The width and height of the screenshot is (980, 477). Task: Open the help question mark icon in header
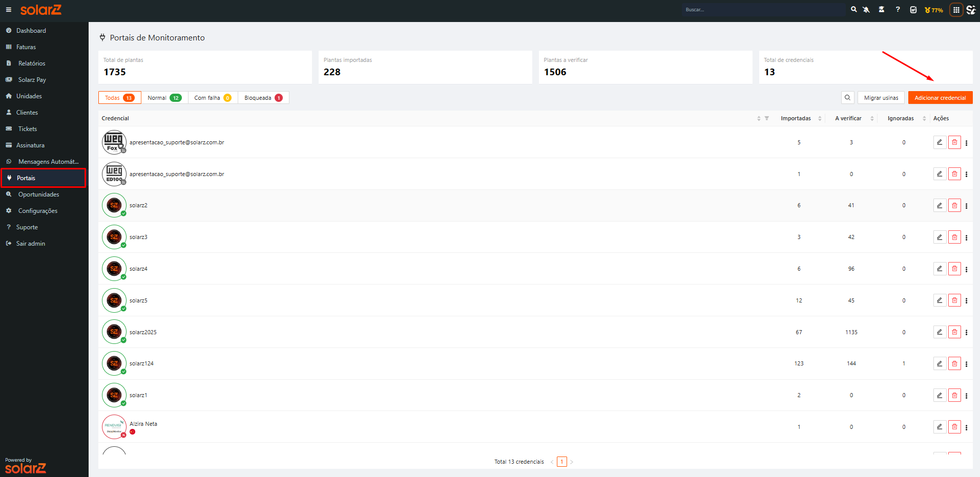coord(898,10)
